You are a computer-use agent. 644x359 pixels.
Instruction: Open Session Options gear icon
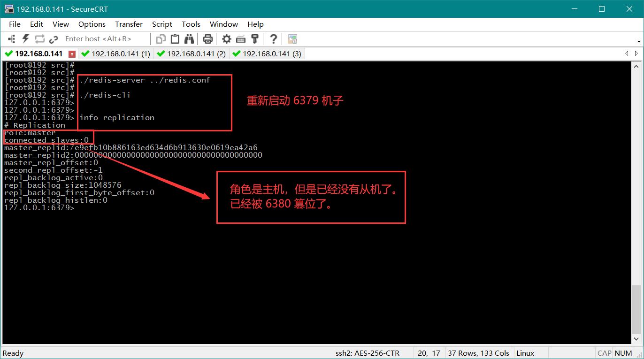click(x=227, y=39)
